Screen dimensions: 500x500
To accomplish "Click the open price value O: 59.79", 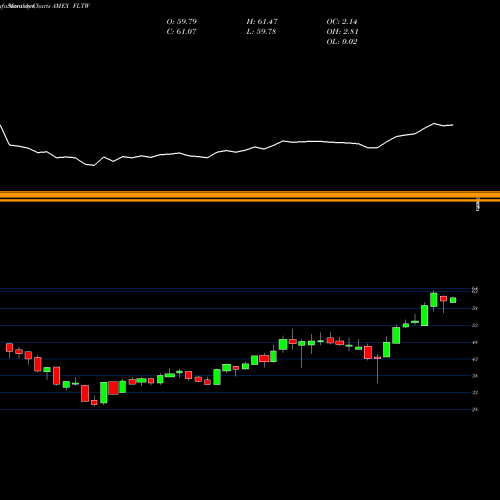I will pos(182,22).
